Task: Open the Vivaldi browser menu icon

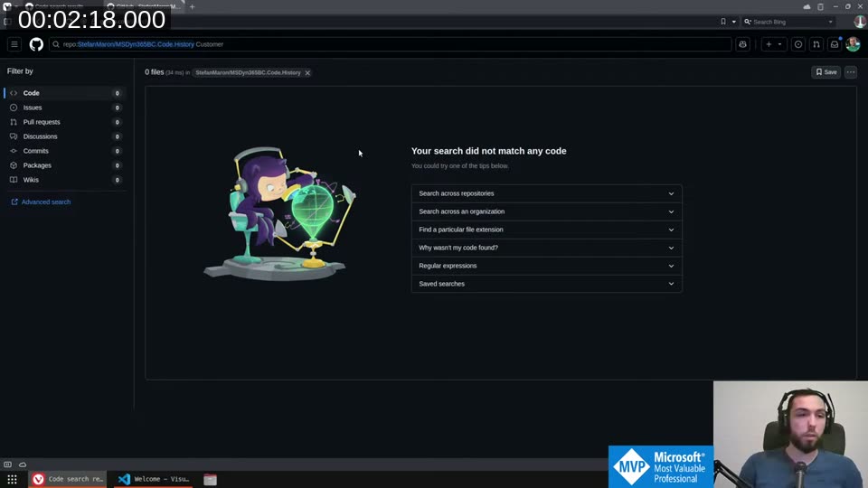Action: 7,6
